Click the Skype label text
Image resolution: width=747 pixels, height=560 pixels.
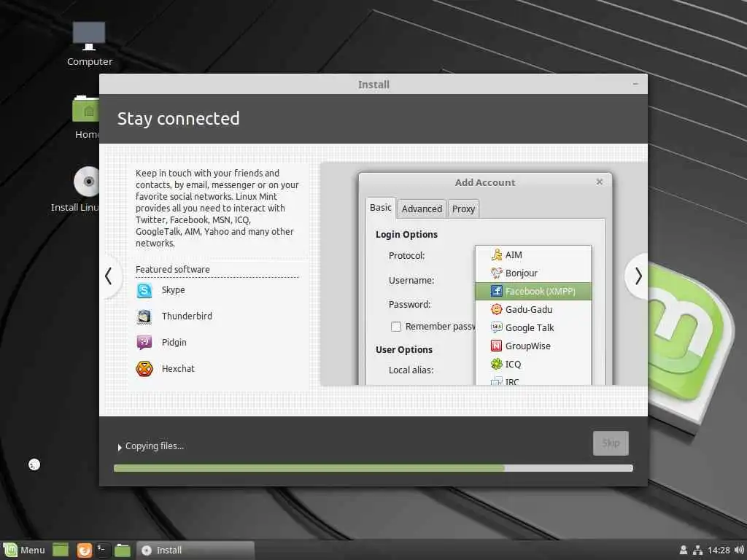point(174,290)
